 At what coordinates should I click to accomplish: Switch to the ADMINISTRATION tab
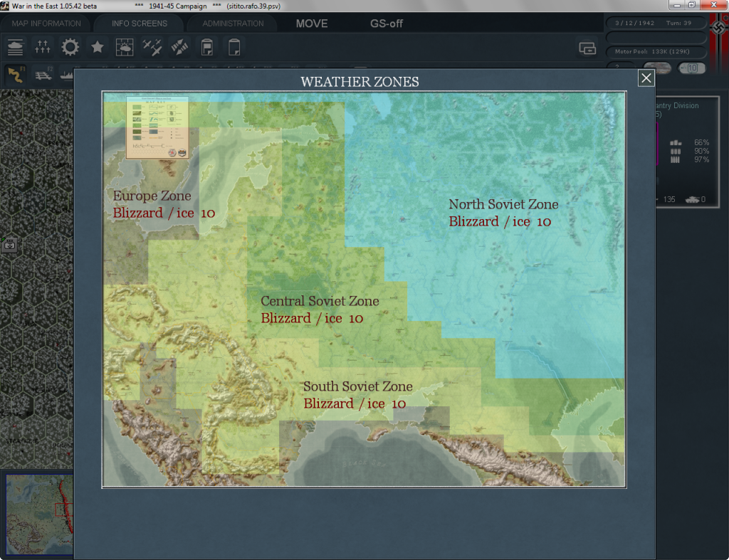233,23
